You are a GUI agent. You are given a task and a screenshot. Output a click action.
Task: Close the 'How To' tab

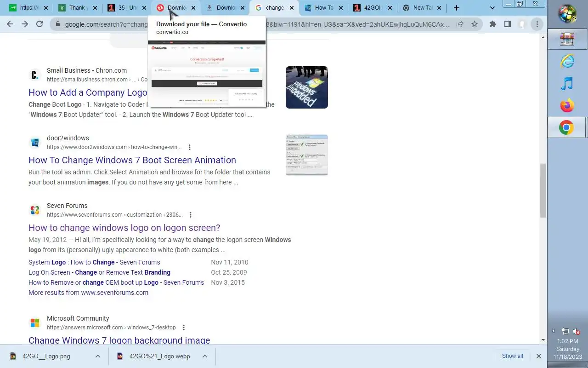[x=340, y=8]
